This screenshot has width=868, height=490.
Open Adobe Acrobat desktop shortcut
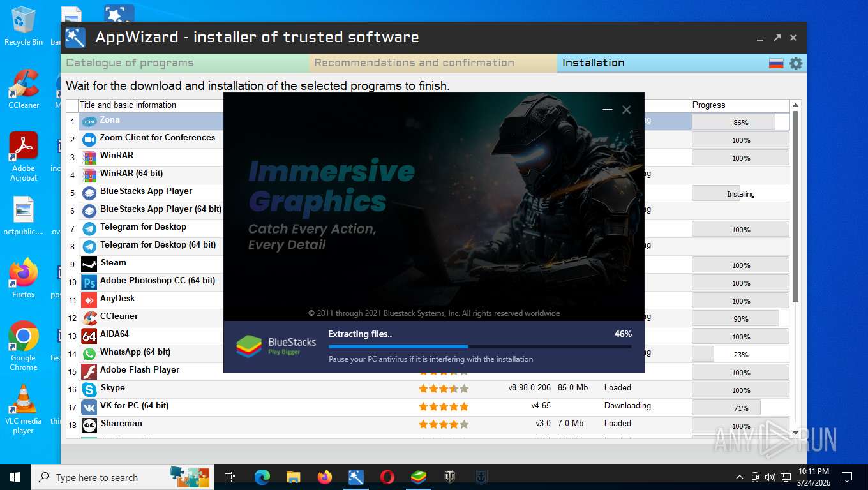[24, 157]
